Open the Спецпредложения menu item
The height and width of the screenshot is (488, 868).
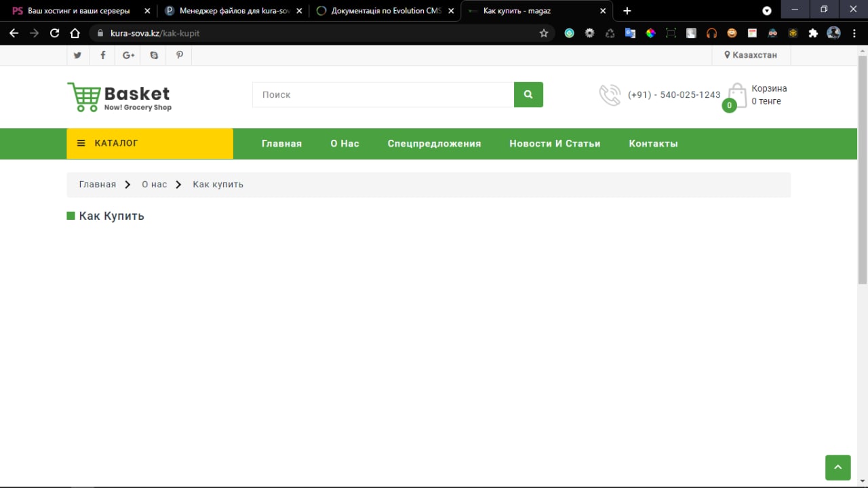tap(434, 143)
